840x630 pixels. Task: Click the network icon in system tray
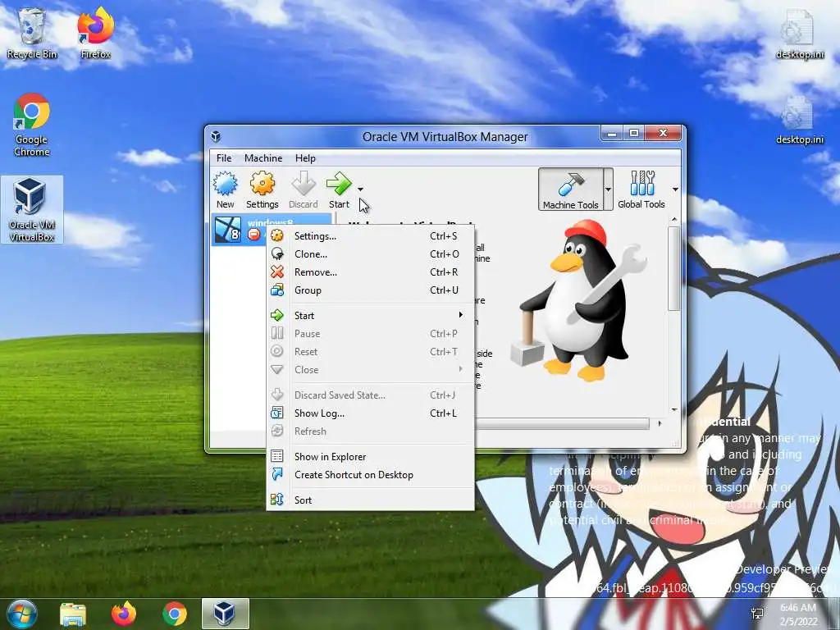[x=757, y=614]
